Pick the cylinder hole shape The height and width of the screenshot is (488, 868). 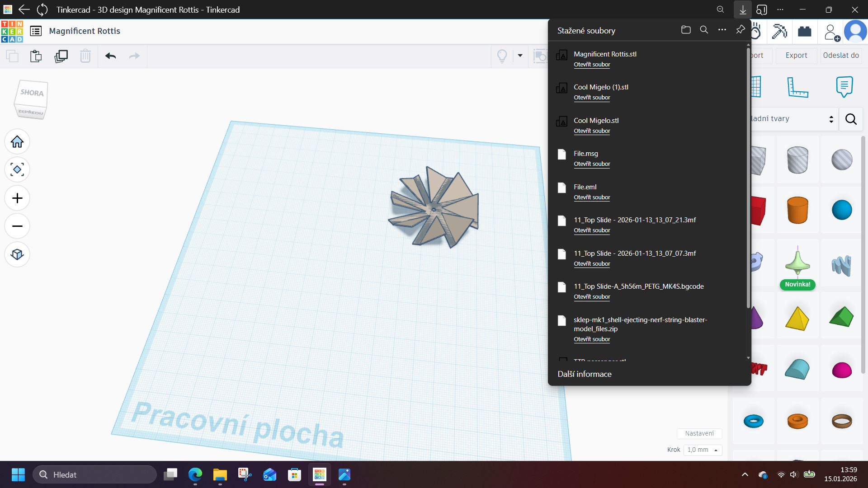(797, 160)
